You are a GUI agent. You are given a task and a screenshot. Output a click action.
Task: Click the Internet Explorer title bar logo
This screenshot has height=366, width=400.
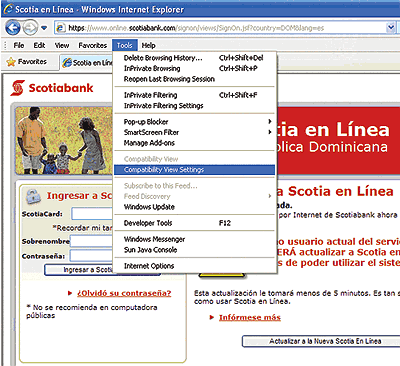tap(8, 9)
